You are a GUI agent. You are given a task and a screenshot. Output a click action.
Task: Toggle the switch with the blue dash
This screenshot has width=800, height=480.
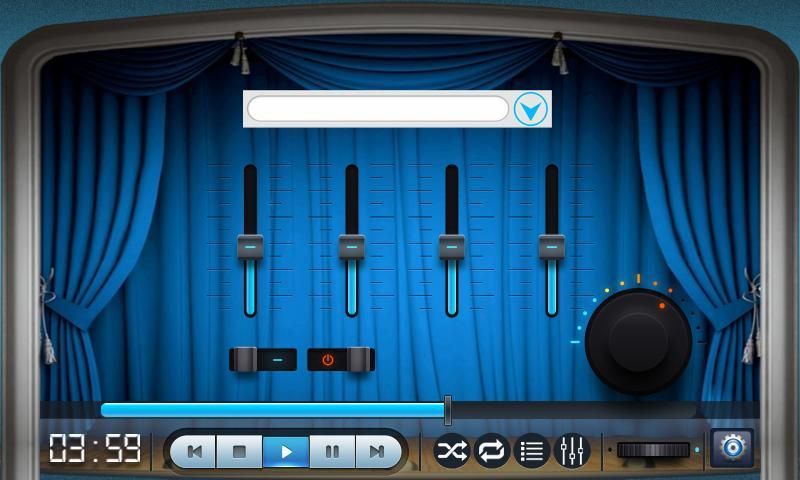[263, 359]
